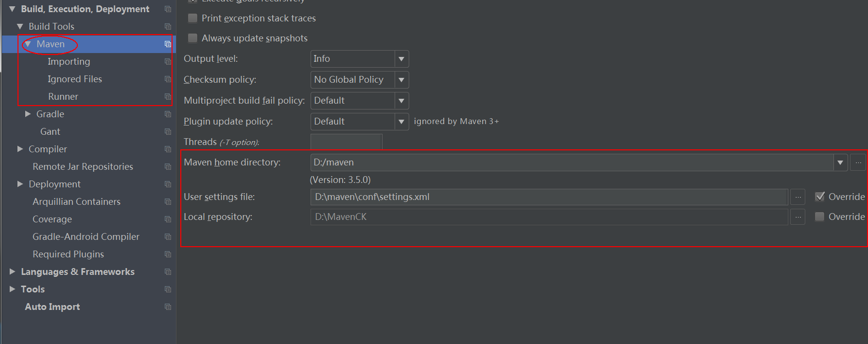This screenshot has width=868, height=344.
Task: Click project-level icon next to Ignored Files
Action: pyautogui.click(x=168, y=79)
